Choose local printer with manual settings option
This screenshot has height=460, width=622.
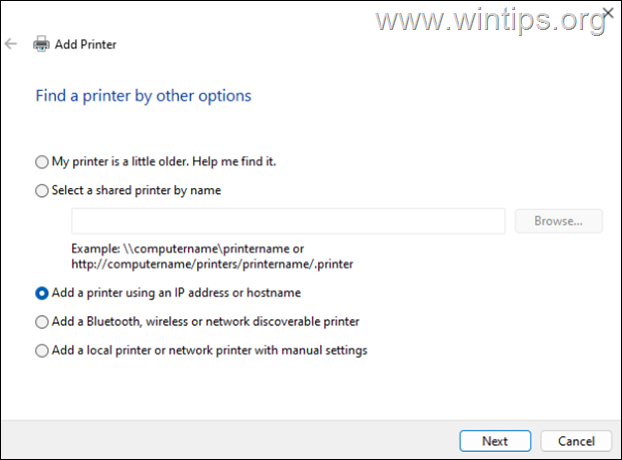click(x=41, y=351)
